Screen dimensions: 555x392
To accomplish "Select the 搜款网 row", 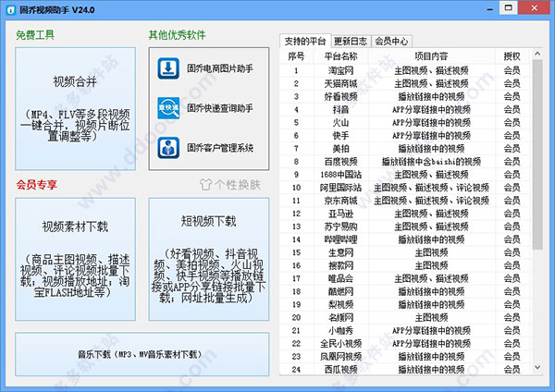I will (406, 265).
